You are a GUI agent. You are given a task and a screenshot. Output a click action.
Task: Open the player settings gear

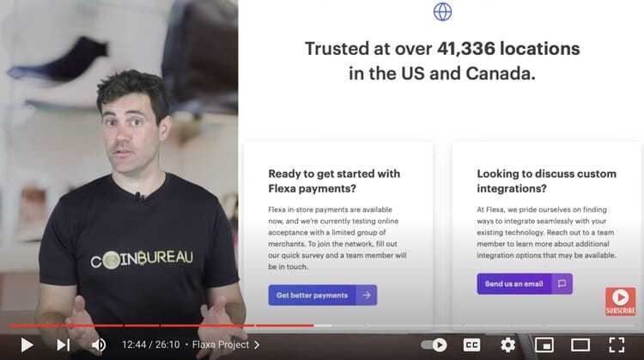tap(507, 345)
